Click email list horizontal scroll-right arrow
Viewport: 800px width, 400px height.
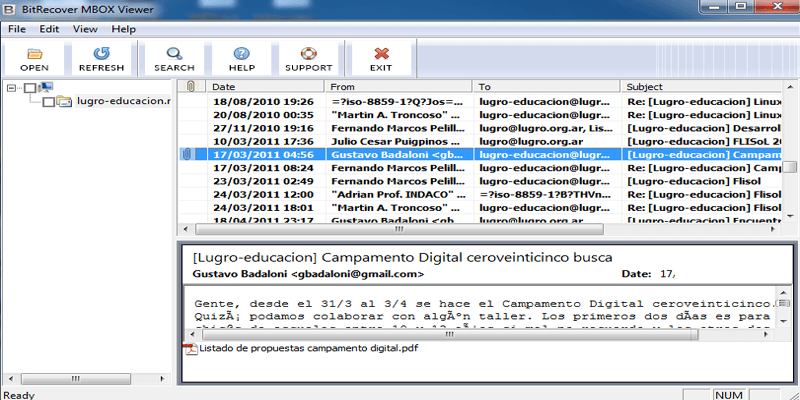point(773,229)
